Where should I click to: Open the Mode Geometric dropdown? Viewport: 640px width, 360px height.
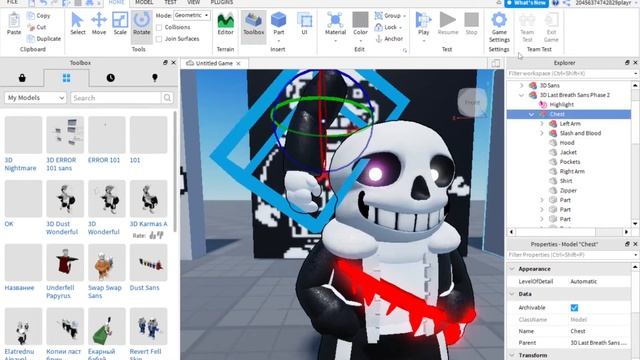click(x=191, y=16)
